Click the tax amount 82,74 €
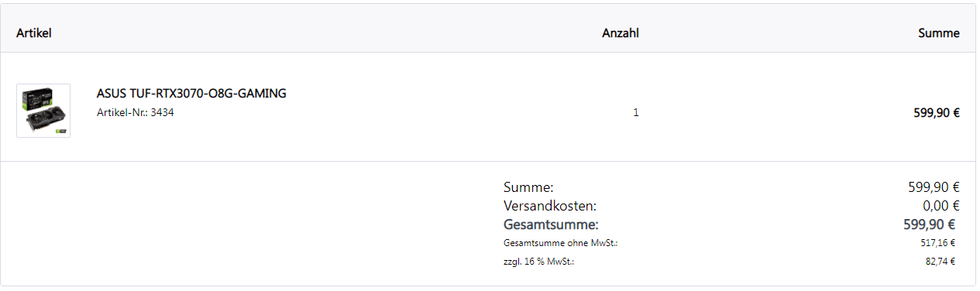 tap(940, 262)
